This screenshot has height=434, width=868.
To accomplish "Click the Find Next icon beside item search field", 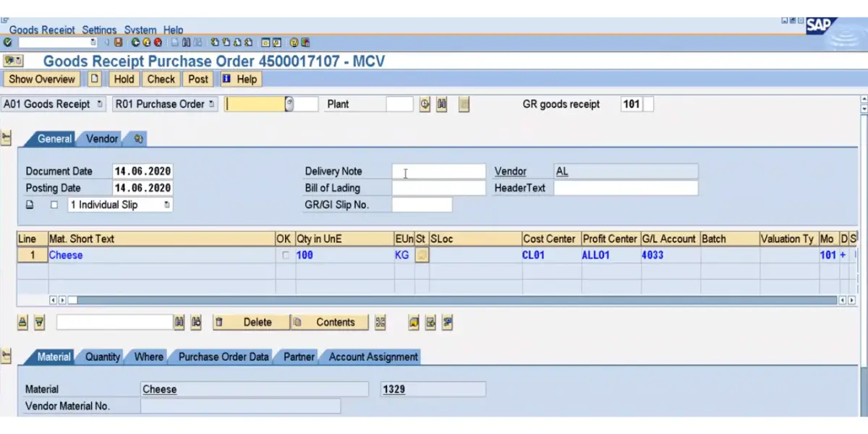I will pyautogui.click(x=195, y=323).
